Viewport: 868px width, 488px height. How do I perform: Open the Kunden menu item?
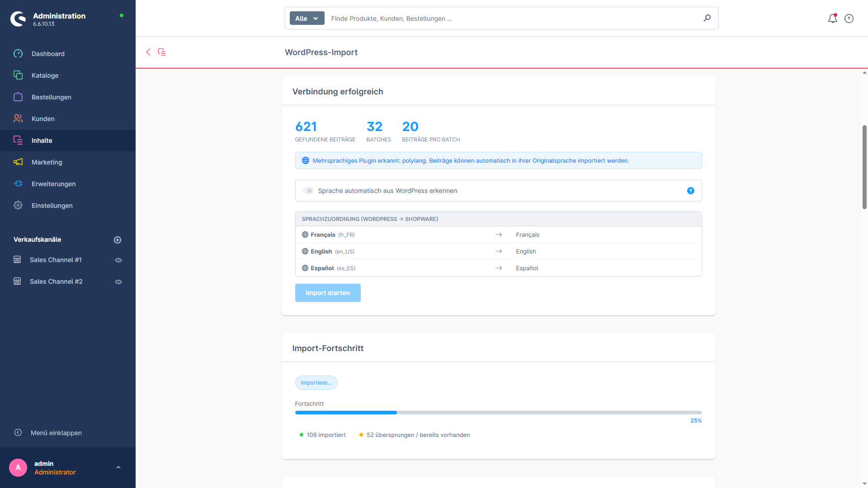(68, 119)
